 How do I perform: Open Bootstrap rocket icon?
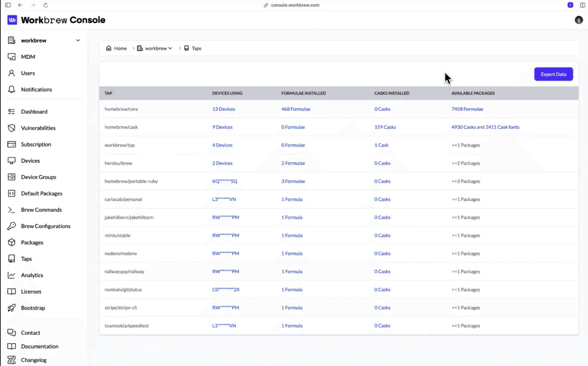click(11, 308)
